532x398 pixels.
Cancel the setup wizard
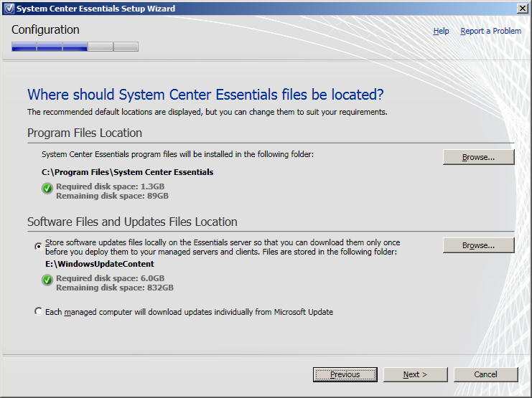[x=485, y=374]
